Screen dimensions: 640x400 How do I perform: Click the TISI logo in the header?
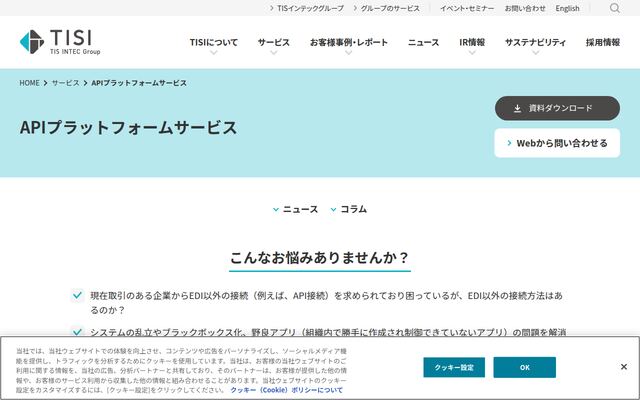tap(60, 42)
